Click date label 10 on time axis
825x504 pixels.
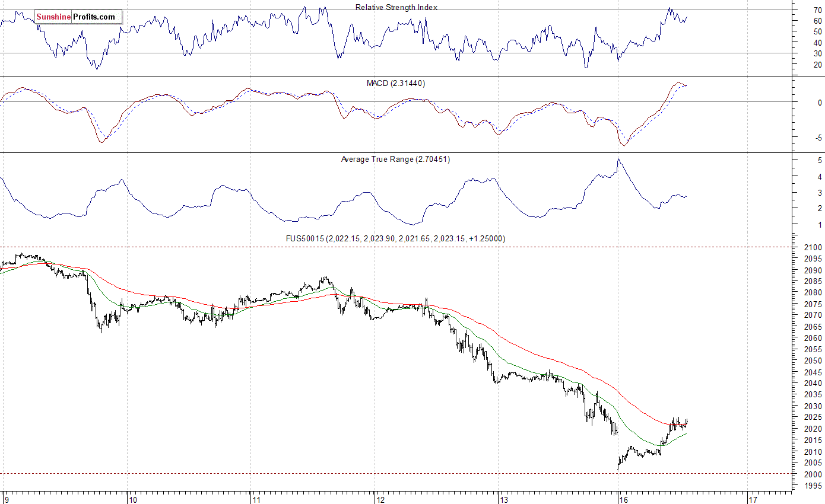[x=134, y=500]
